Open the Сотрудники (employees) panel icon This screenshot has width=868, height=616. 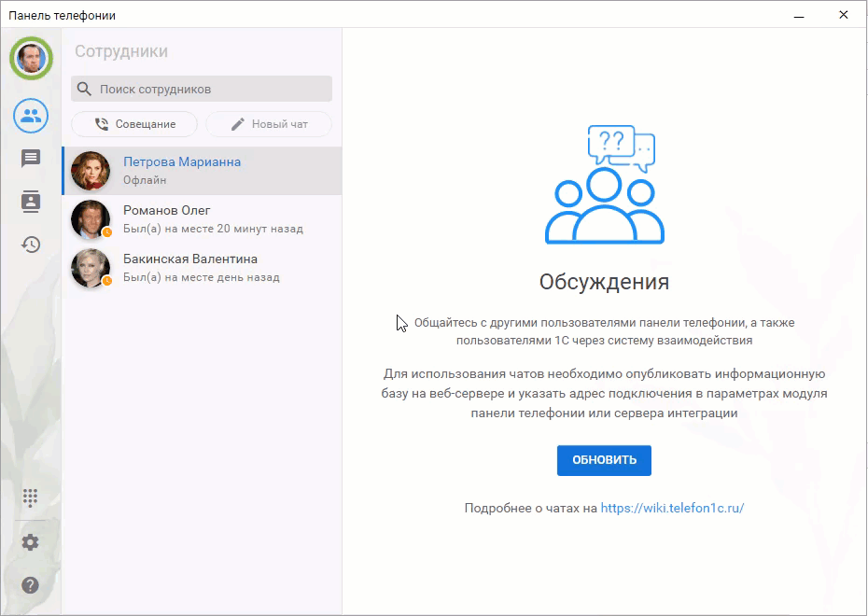30,116
